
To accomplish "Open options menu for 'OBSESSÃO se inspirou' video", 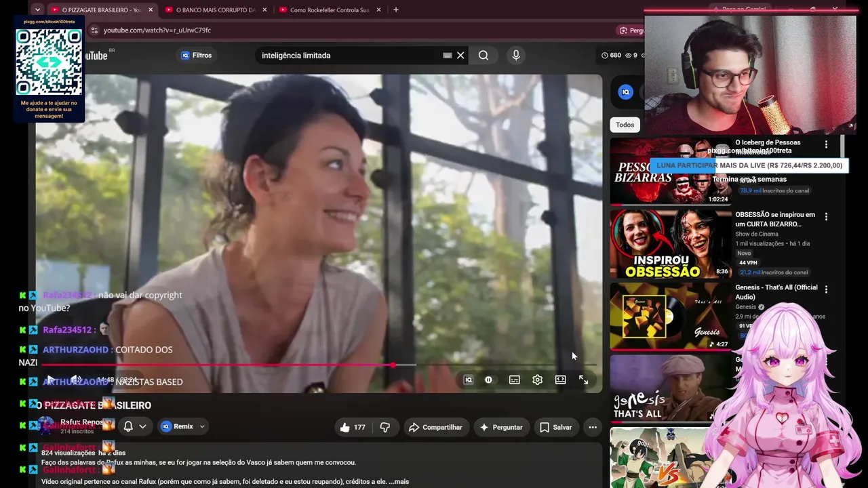I will 826,216.
